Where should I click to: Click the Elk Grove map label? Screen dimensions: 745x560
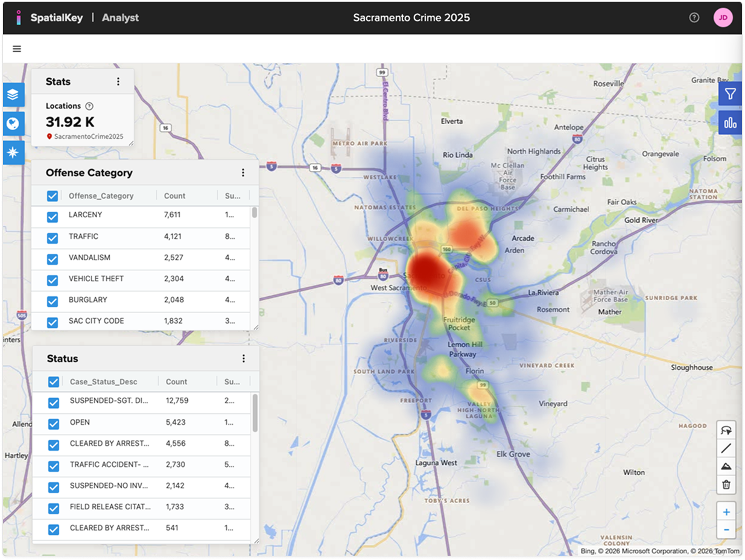click(513, 454)
